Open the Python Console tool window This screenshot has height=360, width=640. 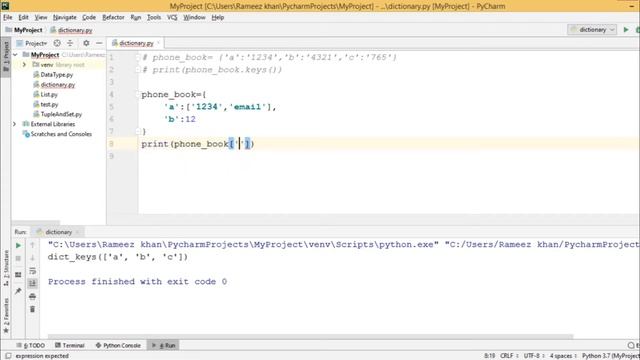(118, 345)
